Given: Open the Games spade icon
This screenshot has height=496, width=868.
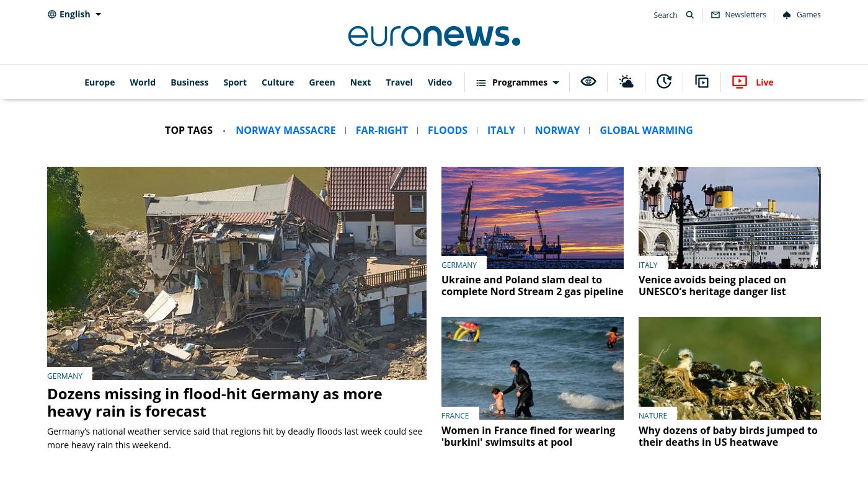Looking at the screenshot, I should point(787,15).
